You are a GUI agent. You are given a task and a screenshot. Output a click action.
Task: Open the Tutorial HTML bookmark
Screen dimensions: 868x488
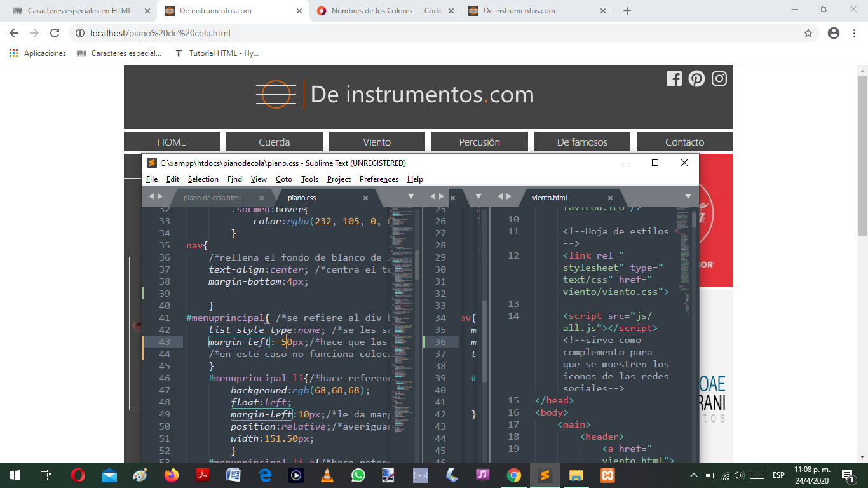pos(217,53)
